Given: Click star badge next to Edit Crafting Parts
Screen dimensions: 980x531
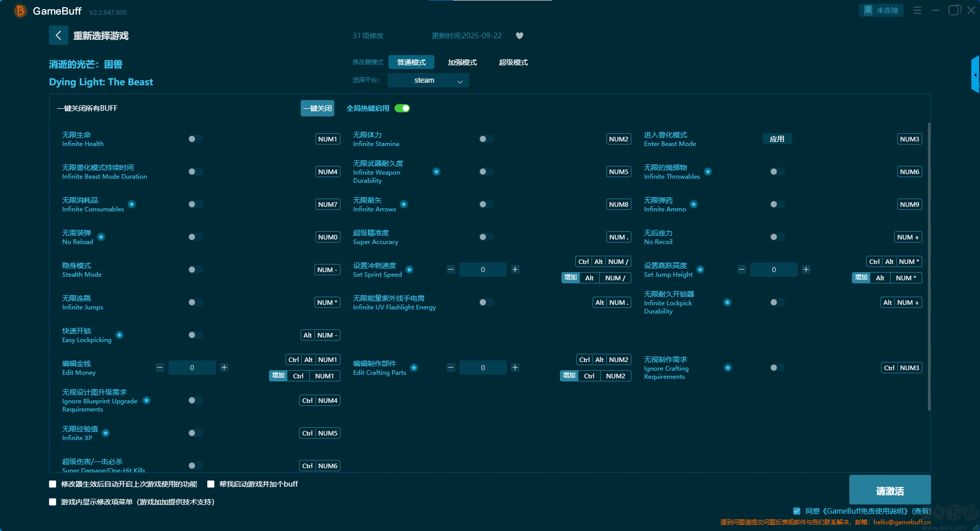Looking at the screenshot, I should coord(414,368).
